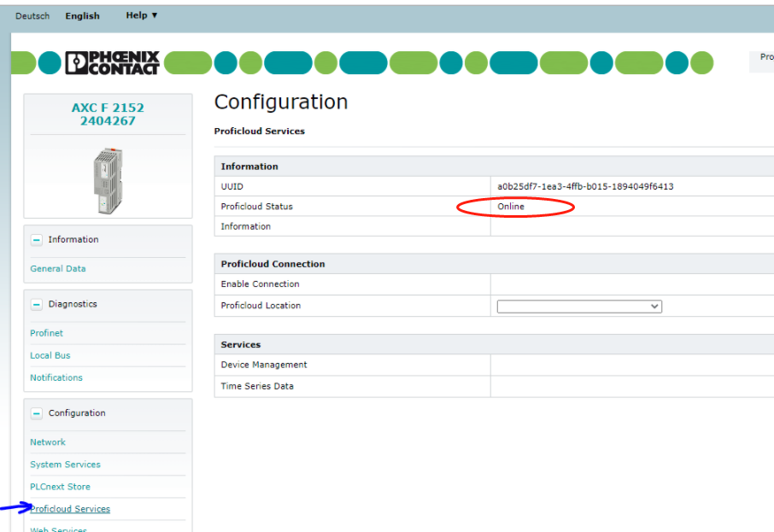This screenshot has width=774, height=532.
Task: Open the Web Services configuration
Action: click(57, 529)
